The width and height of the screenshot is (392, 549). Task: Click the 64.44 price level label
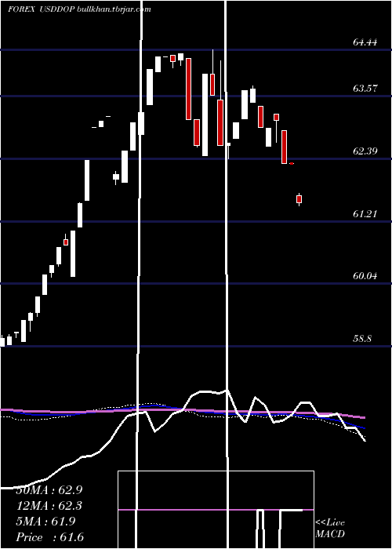click(365, 42)
